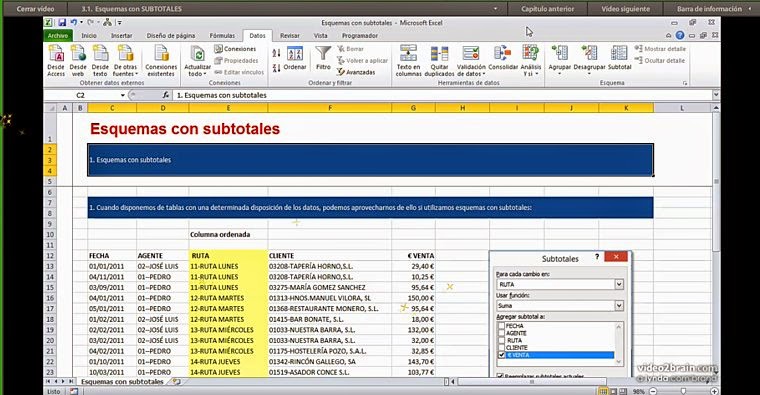Check the CLIENTE box in Subtotales
The image size is (760, 395).
(502, 348)
